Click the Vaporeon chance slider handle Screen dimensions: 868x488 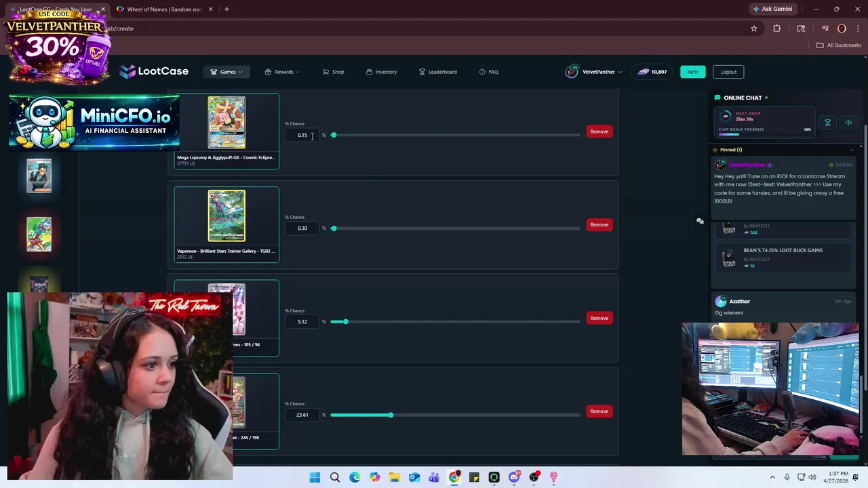coord(334,228)
